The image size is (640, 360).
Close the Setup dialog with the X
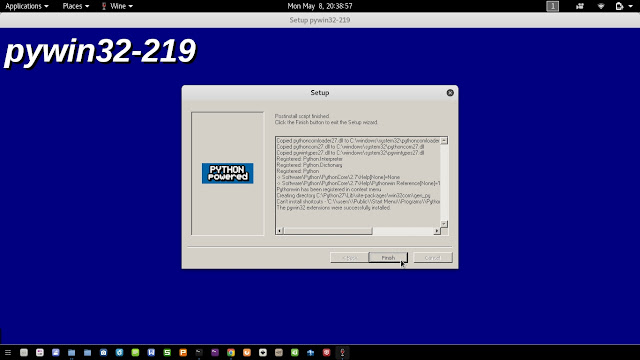pyautogui.click(x=450, y=93)
